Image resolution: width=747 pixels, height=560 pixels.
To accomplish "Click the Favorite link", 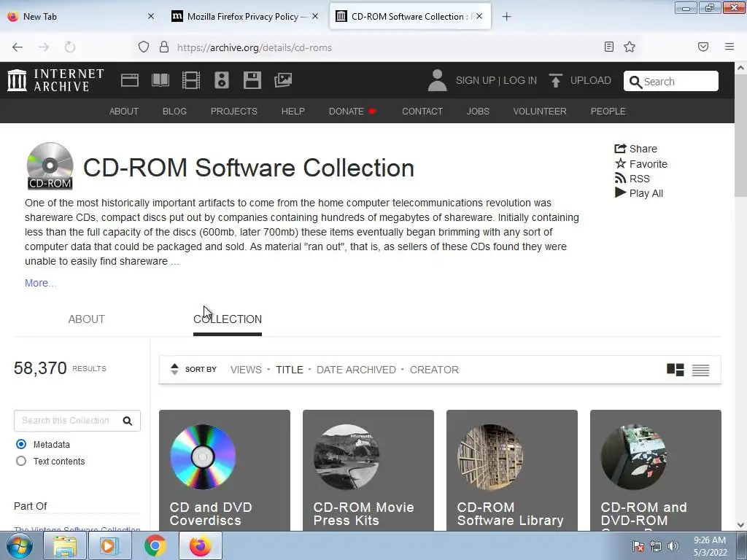I will 640,164.
